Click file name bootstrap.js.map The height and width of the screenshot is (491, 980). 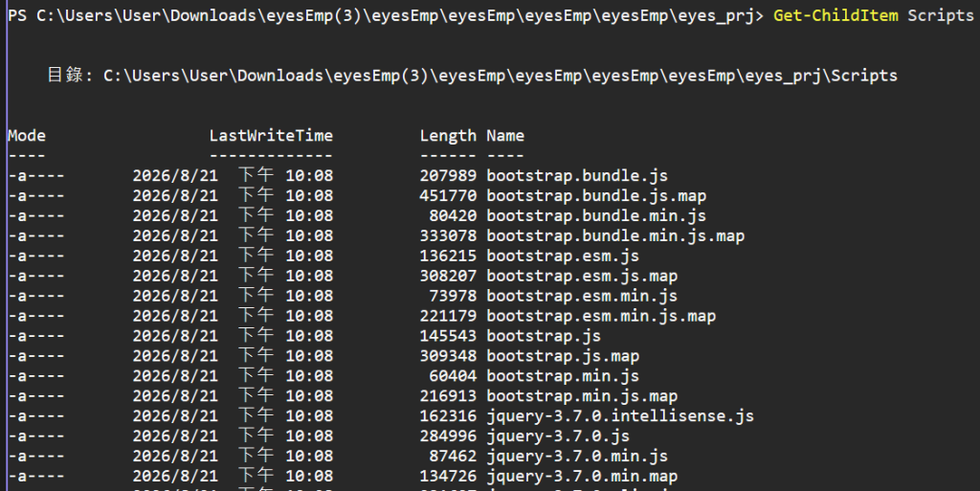(x=563, y=355)
